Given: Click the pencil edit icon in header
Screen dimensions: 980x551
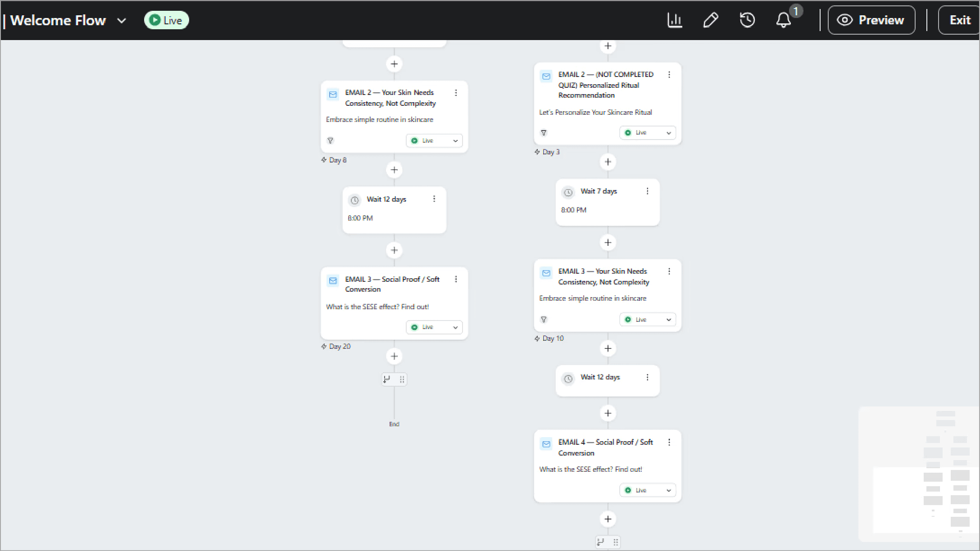Looking at the screenshot, I should pyautogui.click(x=711, y=20).
